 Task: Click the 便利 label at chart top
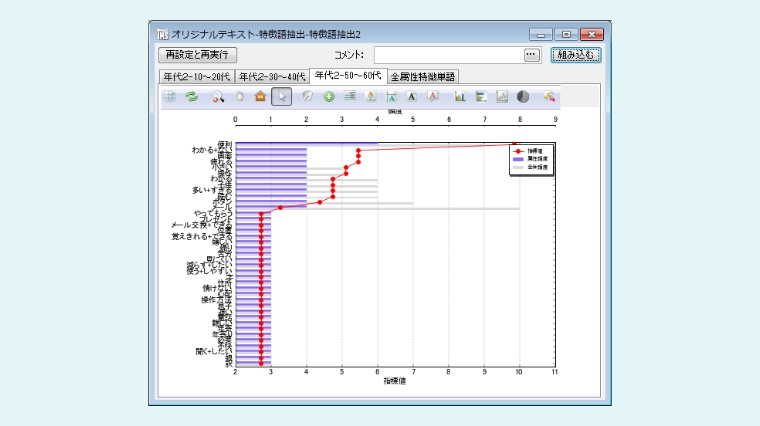point(225,144)
